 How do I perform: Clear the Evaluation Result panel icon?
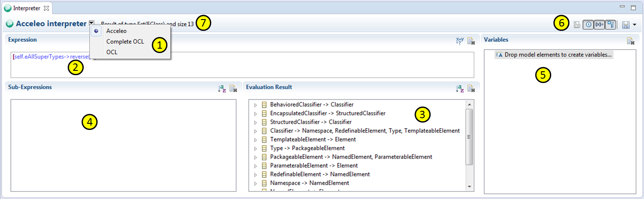click(x=471, y=89)
